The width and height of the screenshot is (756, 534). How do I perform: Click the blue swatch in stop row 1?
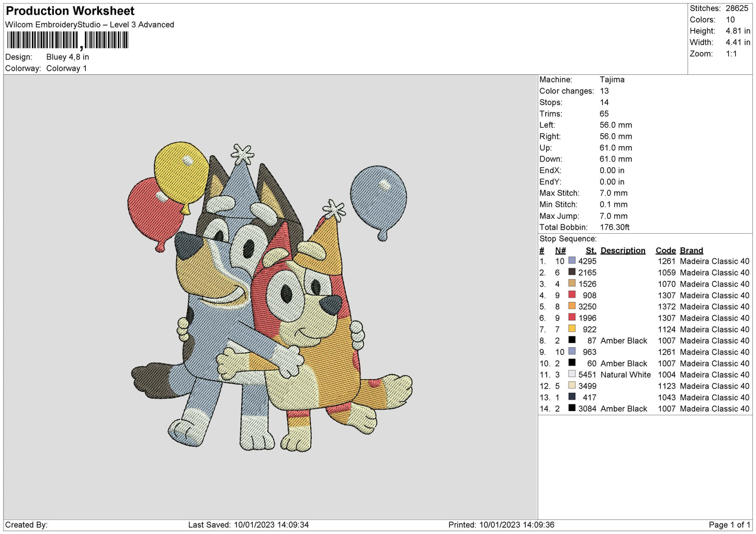click(572, 261)
